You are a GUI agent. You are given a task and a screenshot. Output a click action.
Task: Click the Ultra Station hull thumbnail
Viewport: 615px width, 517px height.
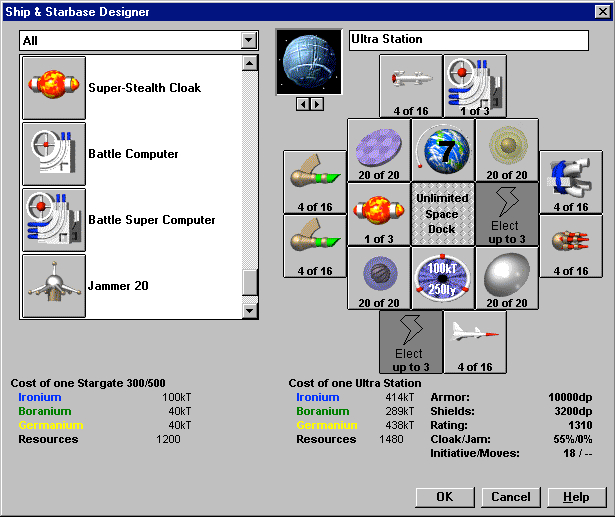coord(309,62)
